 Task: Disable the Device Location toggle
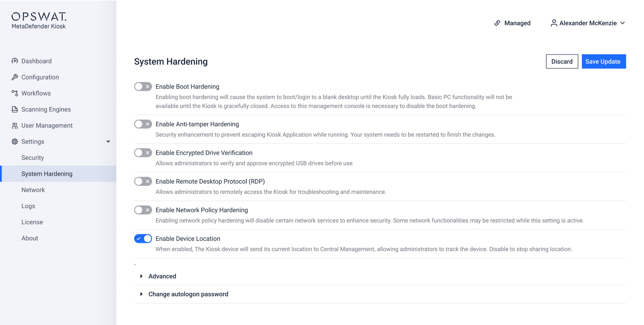143,238
